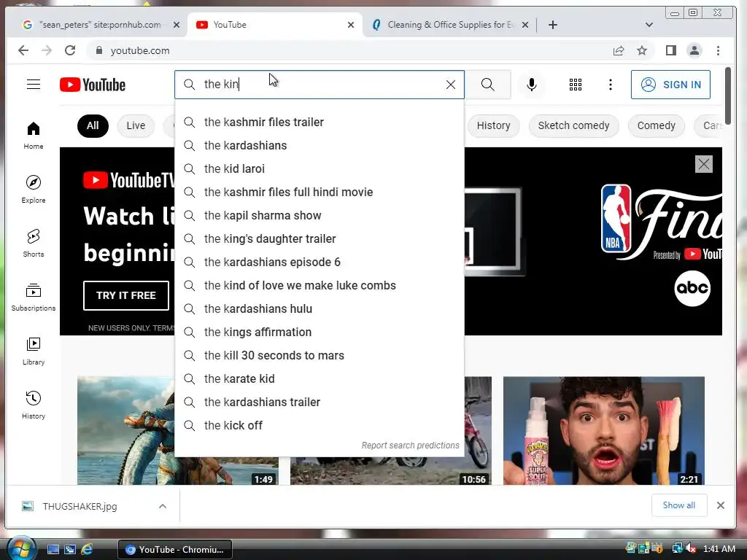The width and height of the screenshot is (747, 560).
Task: Open the Windows Start orb
Action: [21, 549]
